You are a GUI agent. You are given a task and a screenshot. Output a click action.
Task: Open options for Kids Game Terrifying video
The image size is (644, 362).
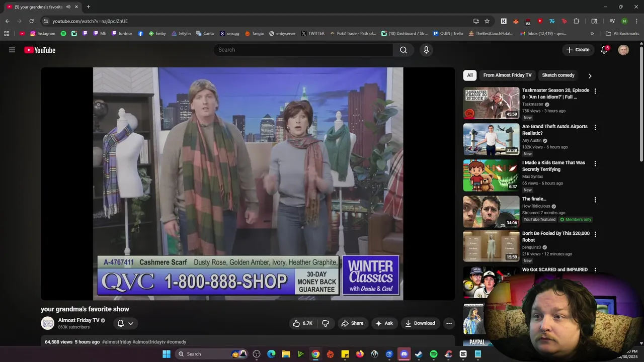point(595,164)
